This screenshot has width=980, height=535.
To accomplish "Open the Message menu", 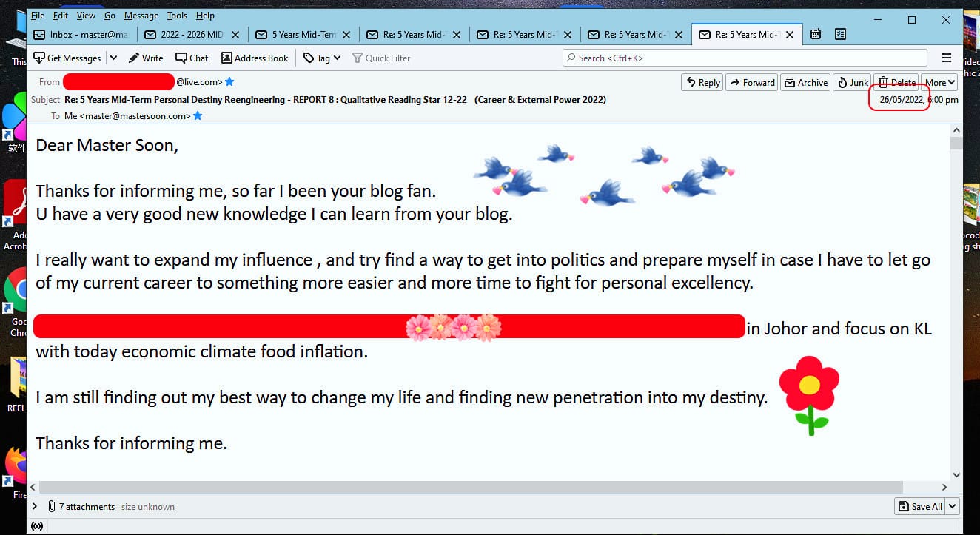I will tap(141, 15).
